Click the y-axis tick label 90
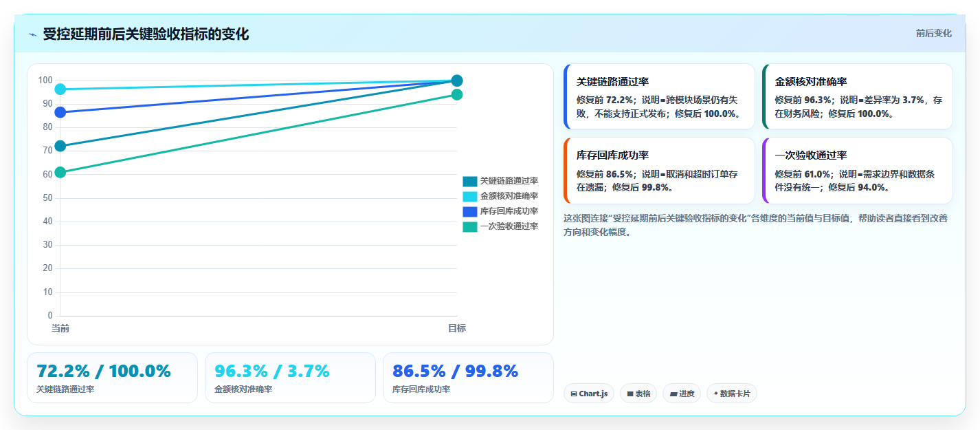 coord(47,104)
